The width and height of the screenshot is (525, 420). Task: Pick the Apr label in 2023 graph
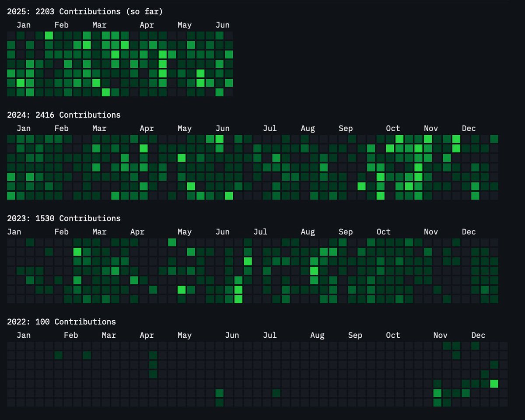pyautogui.click(x=137, y=231)
